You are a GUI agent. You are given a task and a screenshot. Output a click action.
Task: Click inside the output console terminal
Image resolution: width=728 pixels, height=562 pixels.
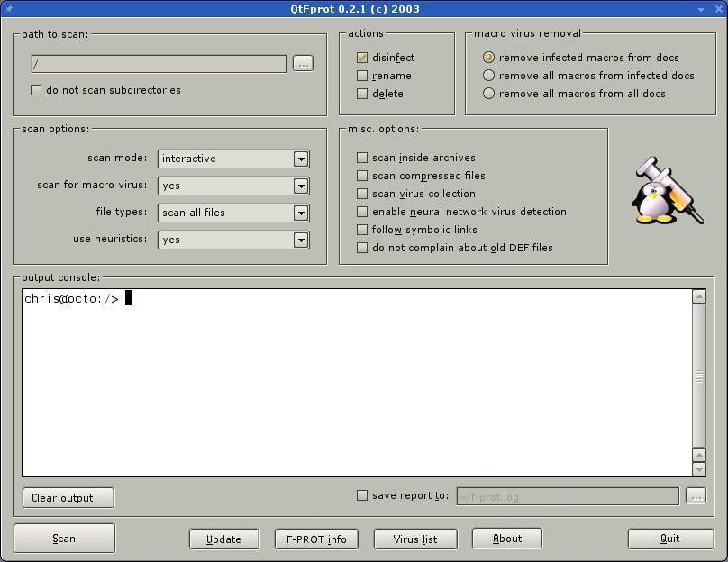point(357,383)
